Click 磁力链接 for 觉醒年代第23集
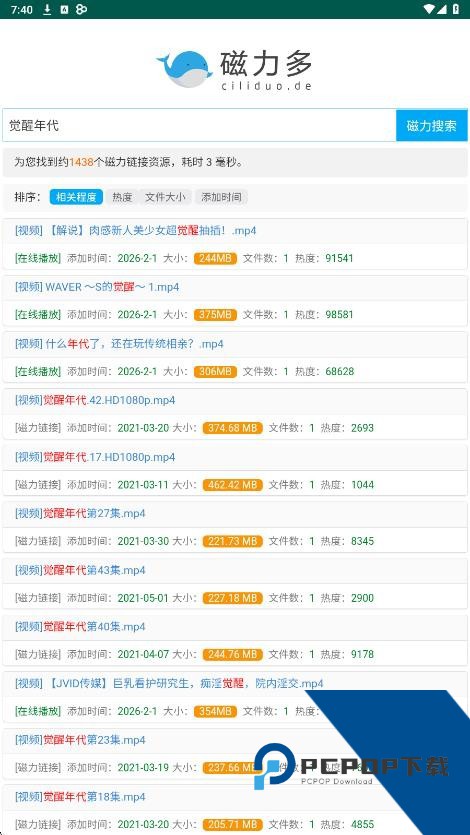The image size is (470, 835). click(38, 767)
